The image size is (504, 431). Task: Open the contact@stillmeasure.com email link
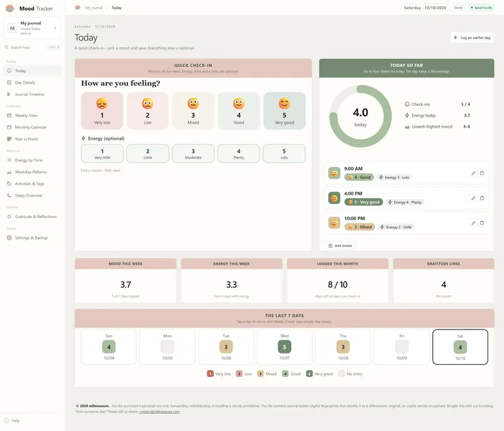pos(159,411)
